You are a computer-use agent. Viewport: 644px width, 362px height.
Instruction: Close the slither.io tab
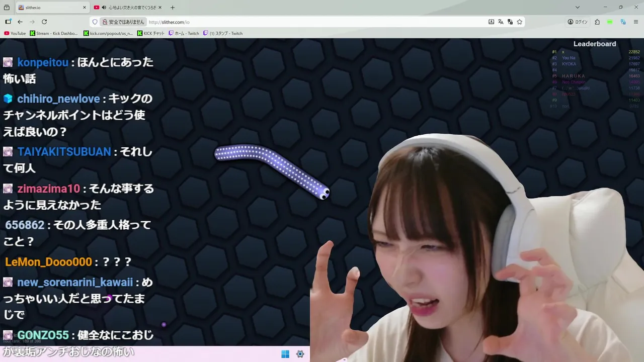point(84,8)
